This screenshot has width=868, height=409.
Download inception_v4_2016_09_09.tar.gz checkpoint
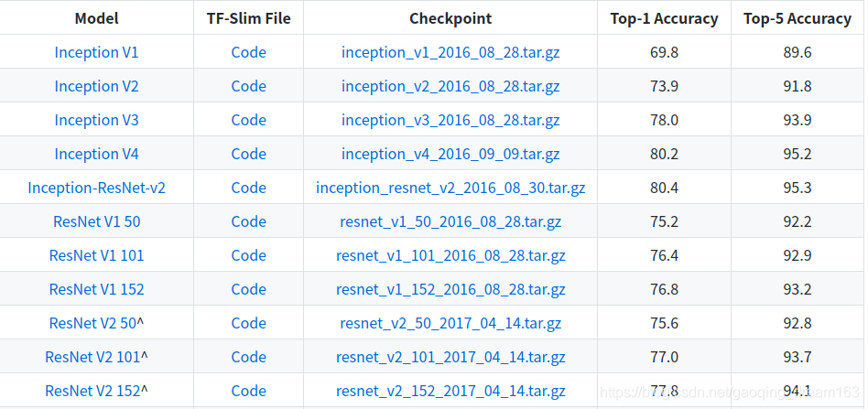[450, 154]
